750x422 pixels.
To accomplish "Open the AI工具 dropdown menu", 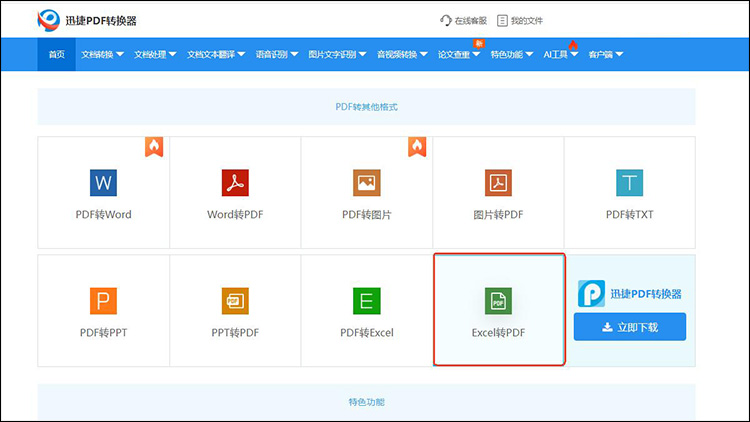I will 560,54.
